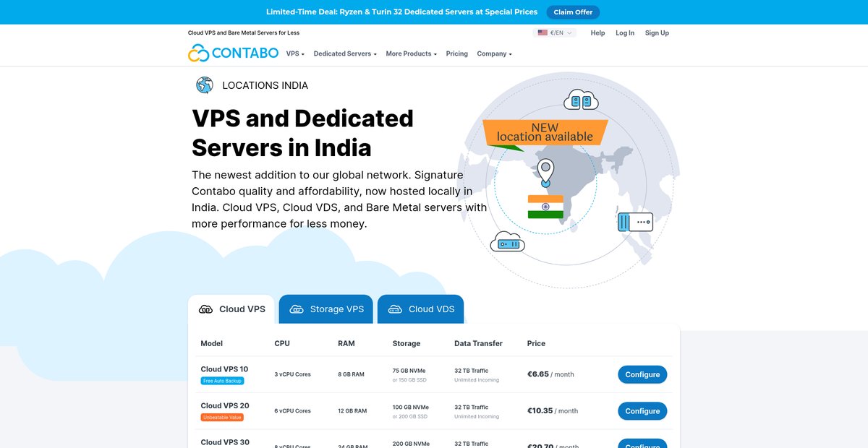
Task: Click the globe icon beside LOCATIONS INDIA
Action: click(x=205, y=85)
